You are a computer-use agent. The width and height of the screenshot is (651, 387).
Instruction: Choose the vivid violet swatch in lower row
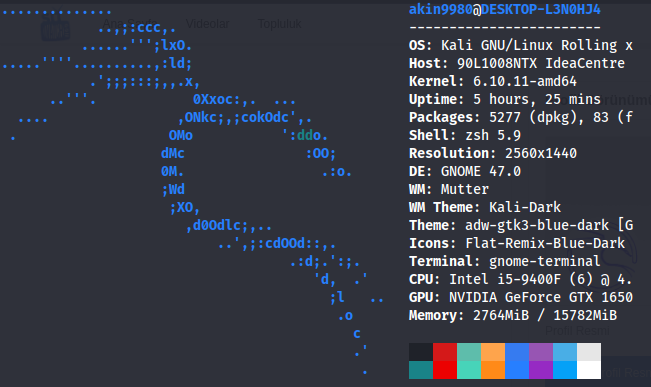pos(541,370)
